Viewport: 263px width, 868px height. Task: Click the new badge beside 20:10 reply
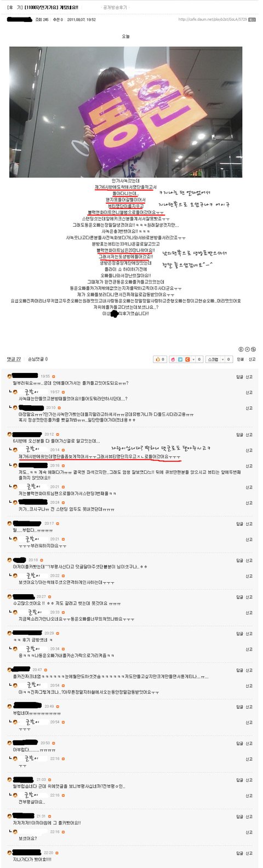pyautogui.click(x=60, y=407)
